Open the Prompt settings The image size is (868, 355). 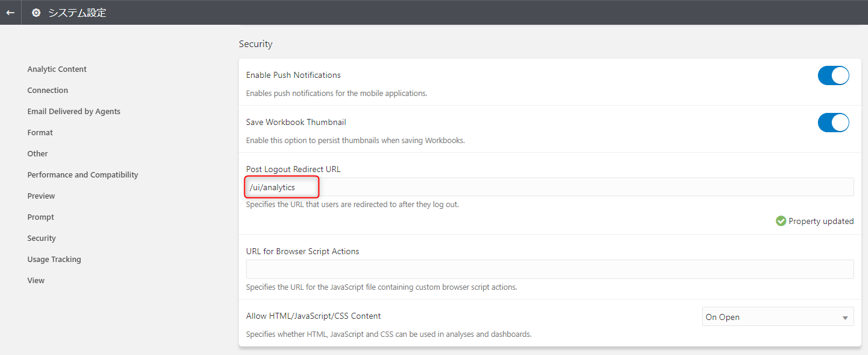pyautogui.click(x=40, y=217)
